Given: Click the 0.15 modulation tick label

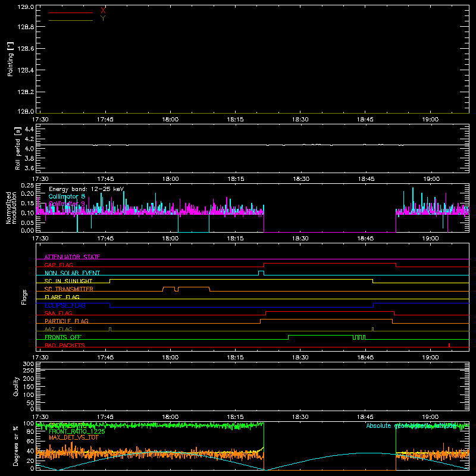Looking at the screenshot, I should (x=27, y=203).
